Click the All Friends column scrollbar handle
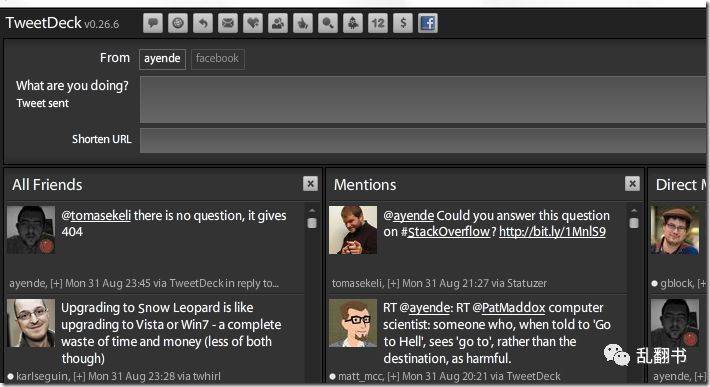 coord(312,223)
